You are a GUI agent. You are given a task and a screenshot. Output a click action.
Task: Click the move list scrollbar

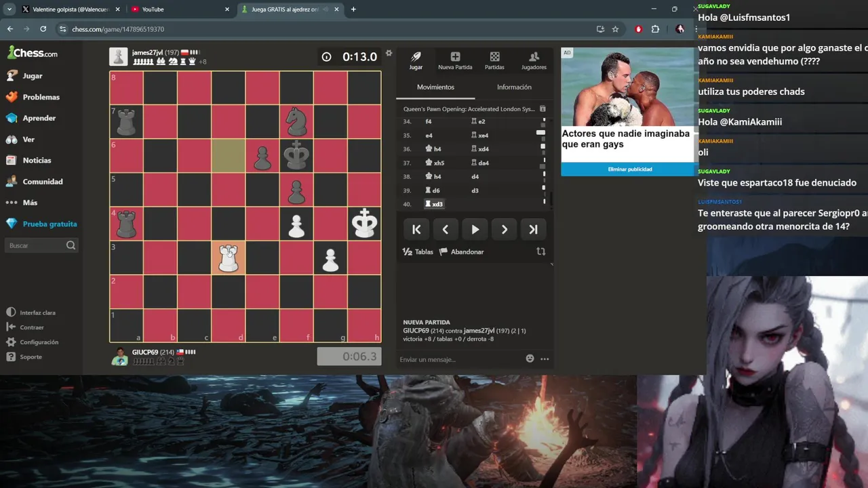click(551, 199)
